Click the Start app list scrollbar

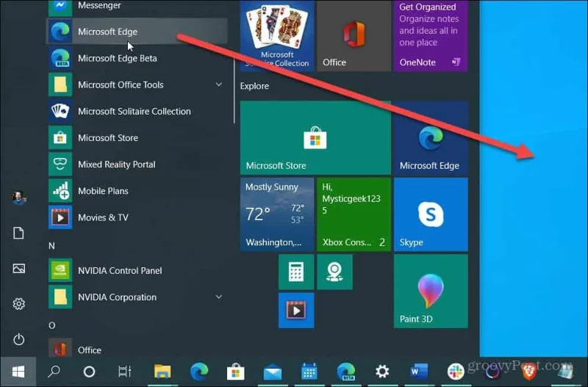(234, 91)
